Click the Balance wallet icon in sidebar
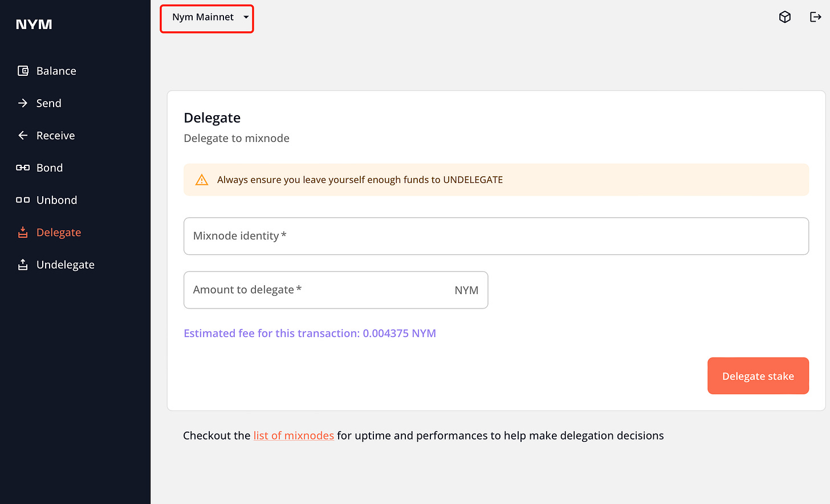Image resolution: width=830 pixels, height=504 pixels. (x=23, y=71)
